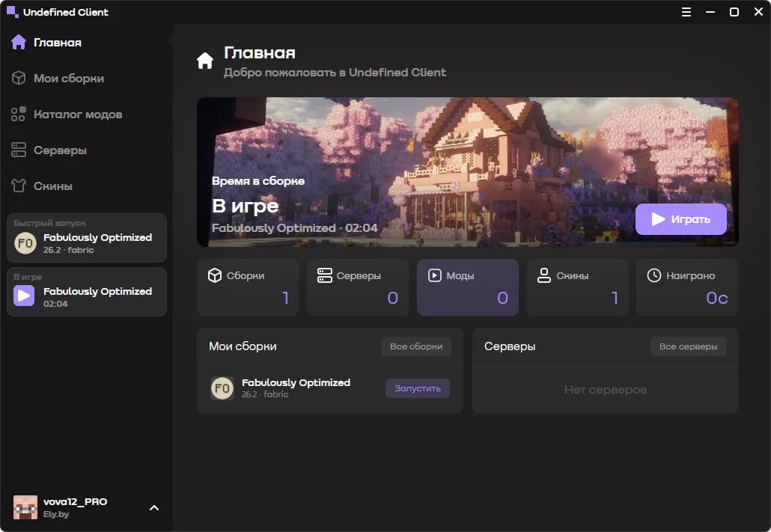This screenshot has height=532, width=771.
Task: Minimize the Undefined Client window
Action: coord(710,12)
